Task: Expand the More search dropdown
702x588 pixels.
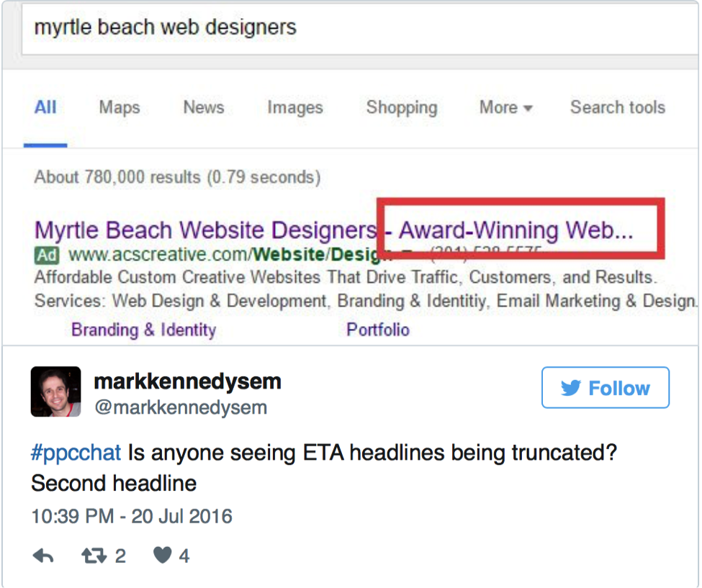Action: (x=505, y=108)
